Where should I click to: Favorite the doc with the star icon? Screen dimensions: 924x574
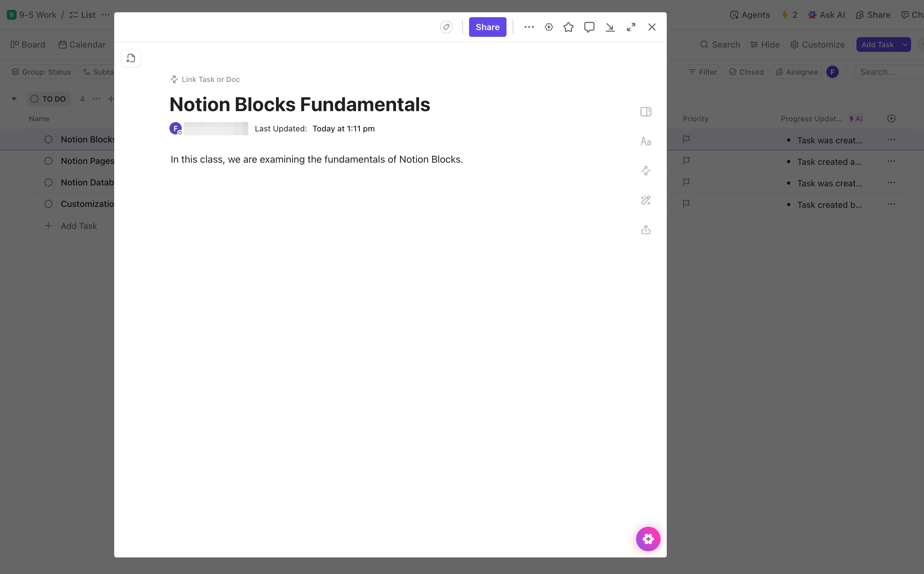point(568,27)
